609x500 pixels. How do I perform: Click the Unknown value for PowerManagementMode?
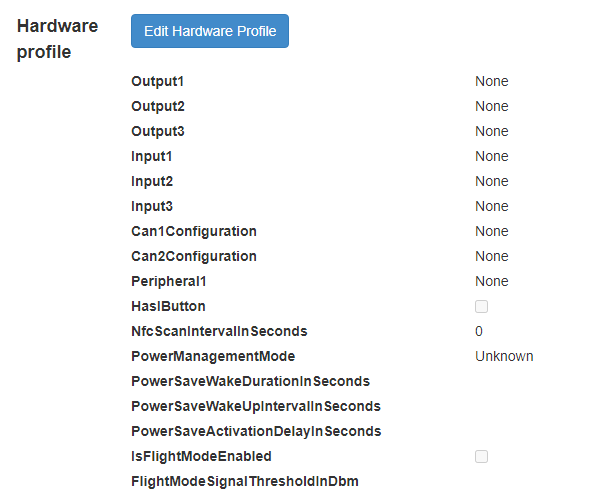pyautogui.click(x=504, y=356)
